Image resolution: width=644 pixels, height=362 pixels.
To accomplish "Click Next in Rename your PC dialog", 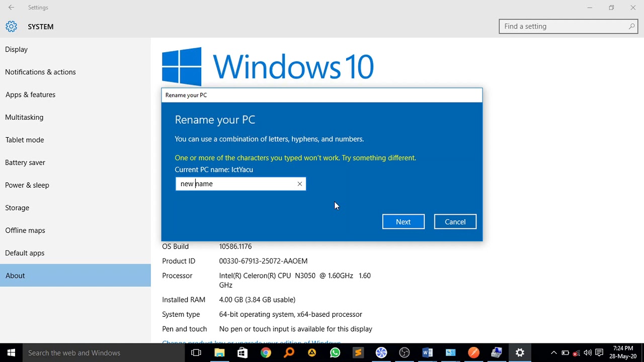I will (x=404, y=222).
